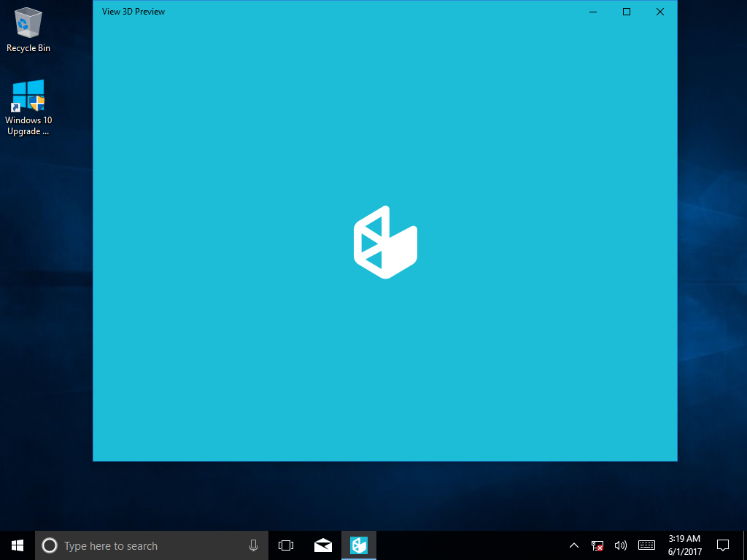Open the Start menu

pyautogui.click(x=16, y=545)
